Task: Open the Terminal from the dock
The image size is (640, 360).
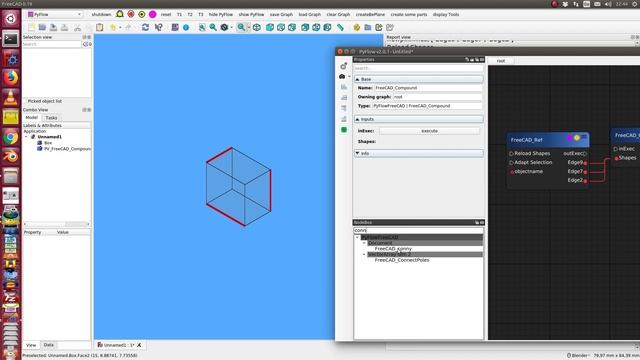Action: pyautogui.click(x=10, y=39)
